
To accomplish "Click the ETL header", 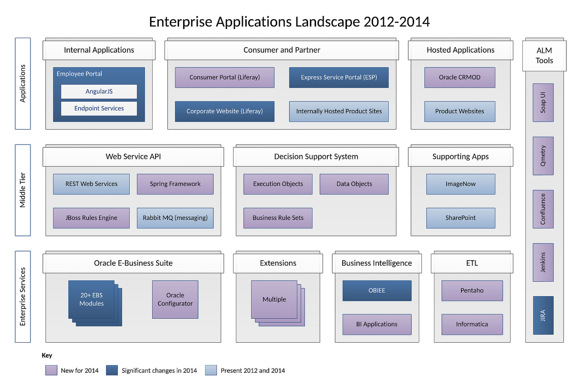I will click(472, 263).
